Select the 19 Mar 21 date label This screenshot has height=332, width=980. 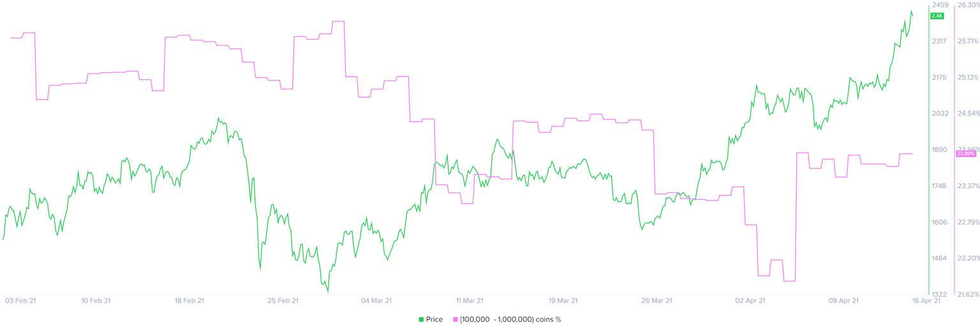pyautogui.click(x=563, y=300)
